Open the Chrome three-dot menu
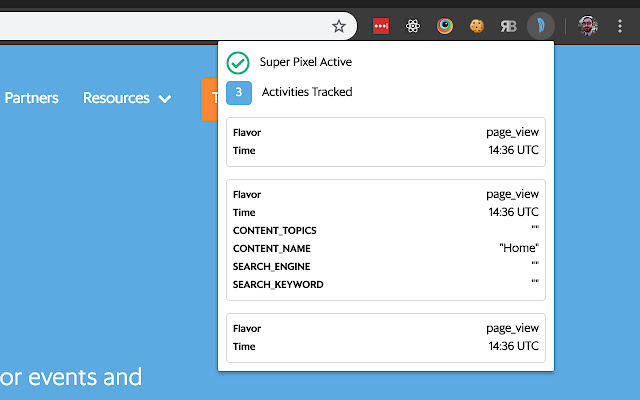 [620, 26]
